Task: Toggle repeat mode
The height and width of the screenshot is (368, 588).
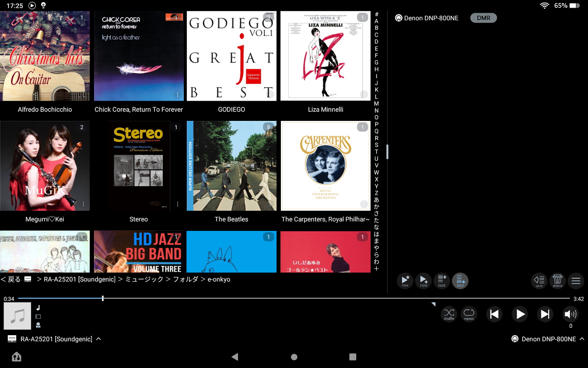Action: click(x=469, y=314)
